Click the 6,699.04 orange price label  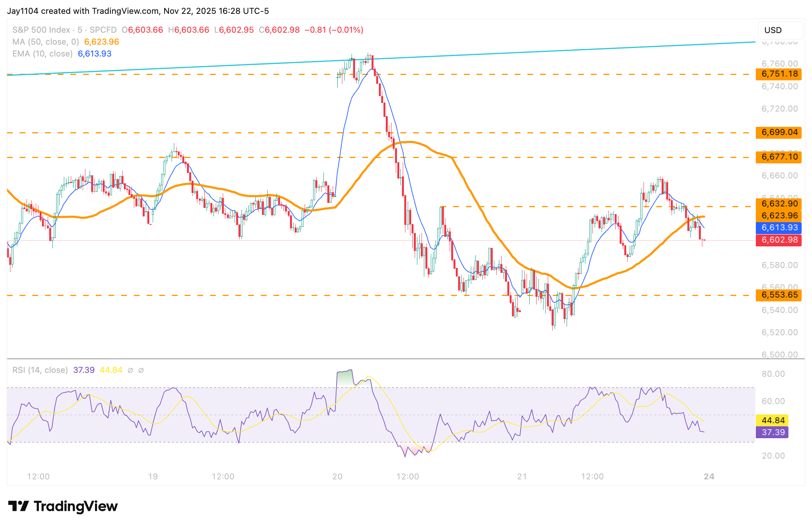[779, 132]
